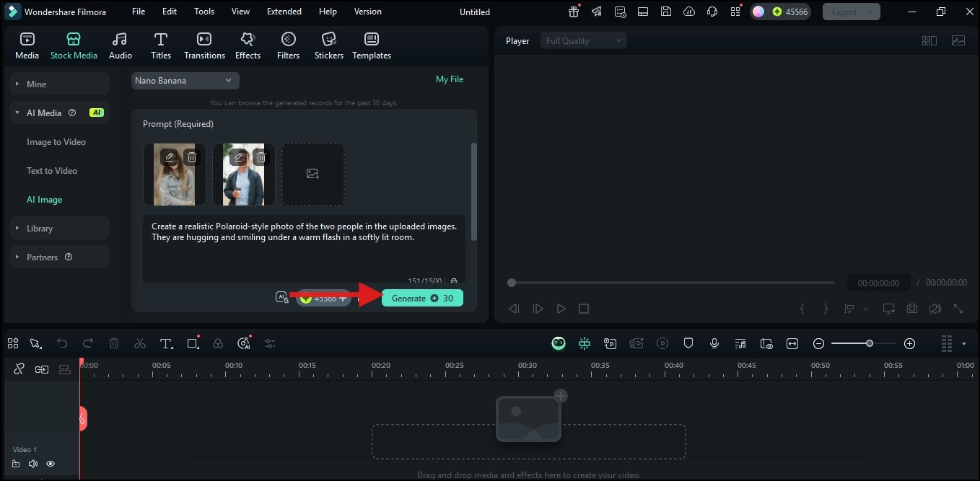Click the marker shield icon in timeline toolbar

point(688,344)
